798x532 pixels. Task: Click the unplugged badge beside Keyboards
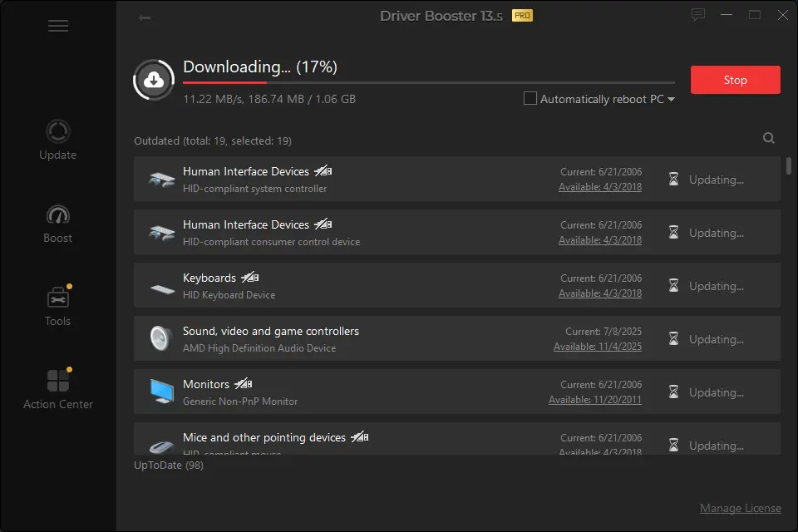click(x=250, y=278)
